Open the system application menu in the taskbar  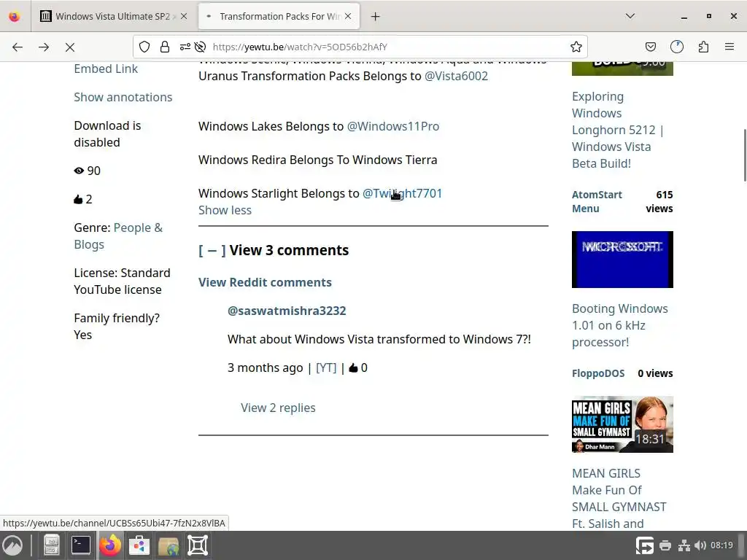coord(12,545)
